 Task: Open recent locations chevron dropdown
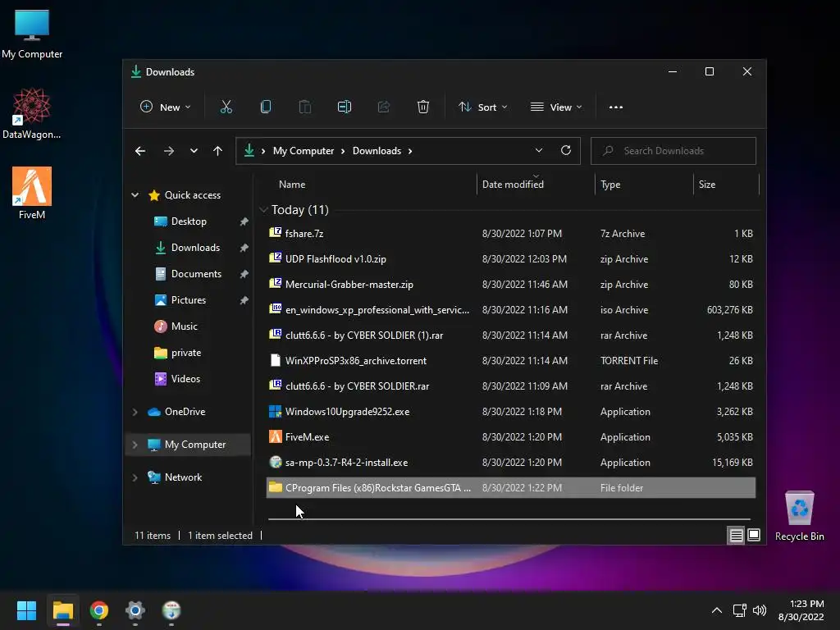194,151
